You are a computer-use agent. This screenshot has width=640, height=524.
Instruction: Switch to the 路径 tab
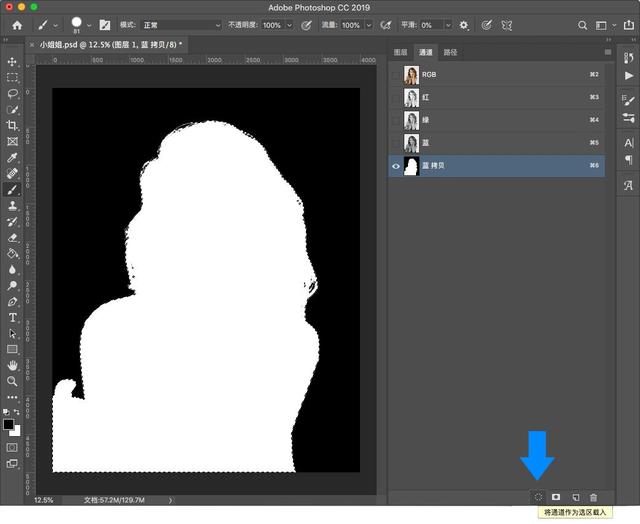pos(450,52)
